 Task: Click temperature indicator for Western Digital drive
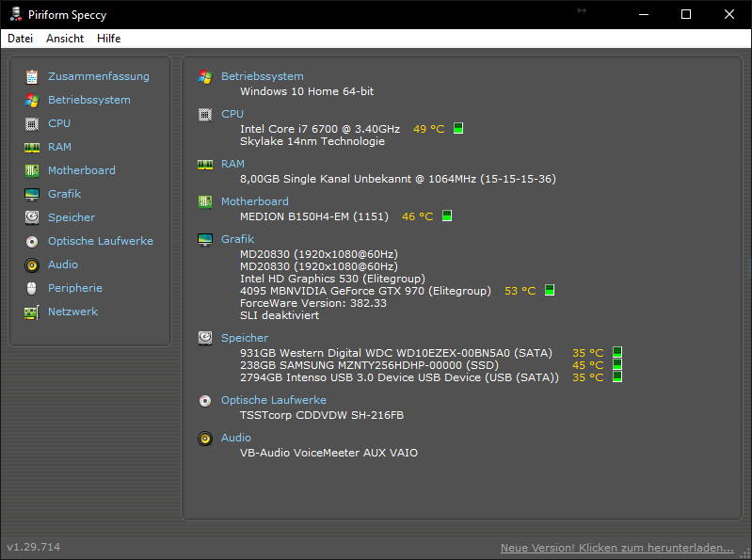pyautogui.click(x=617, y=352)
